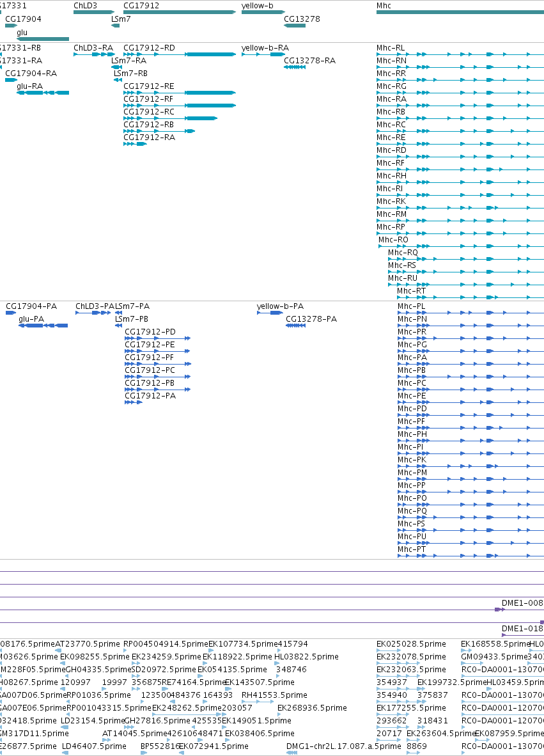Select transcript Mhc-RG
This screenshot has width=544, height=756.
point(391,86)
